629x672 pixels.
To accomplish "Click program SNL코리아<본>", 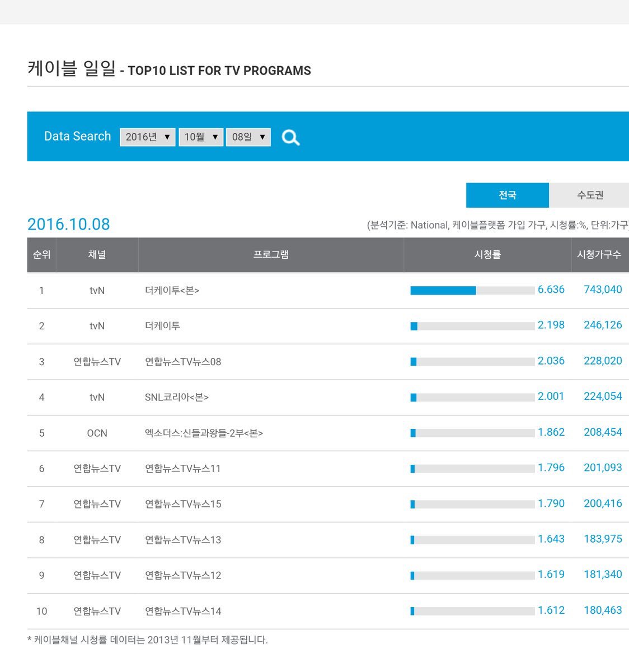I will click(177, 397).
